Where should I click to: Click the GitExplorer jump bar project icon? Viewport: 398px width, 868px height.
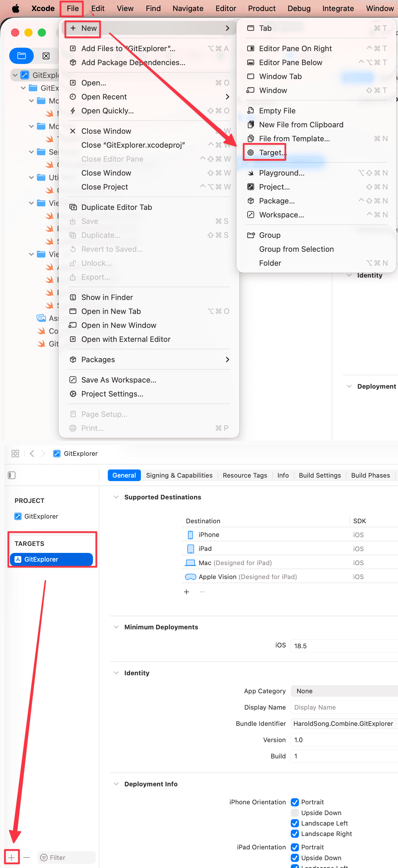click(57, 453)
